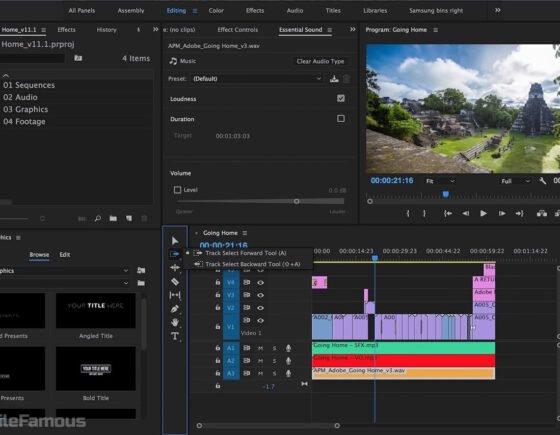Open Going Home sequence panel menu
Viewport: 560px width, 435px height.
point(245,233)
